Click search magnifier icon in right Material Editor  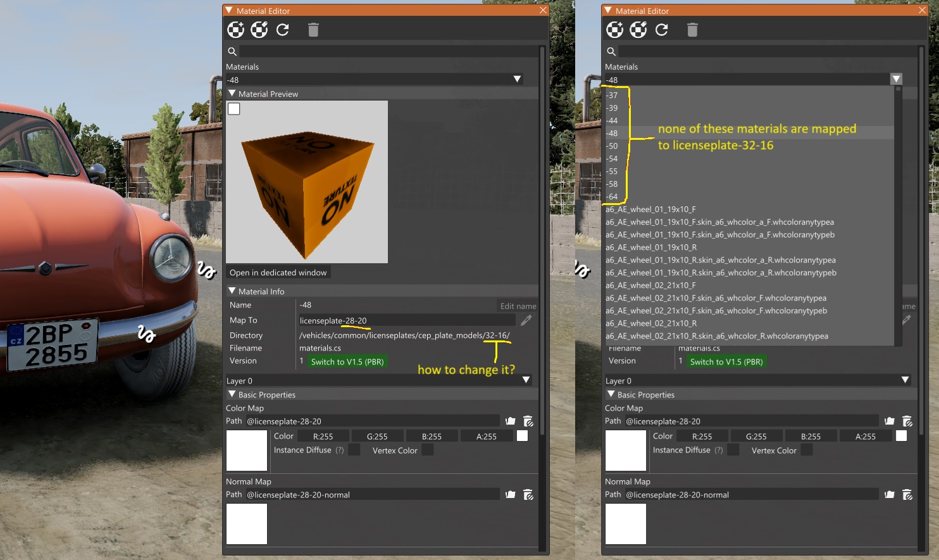(x=611, y=52)
